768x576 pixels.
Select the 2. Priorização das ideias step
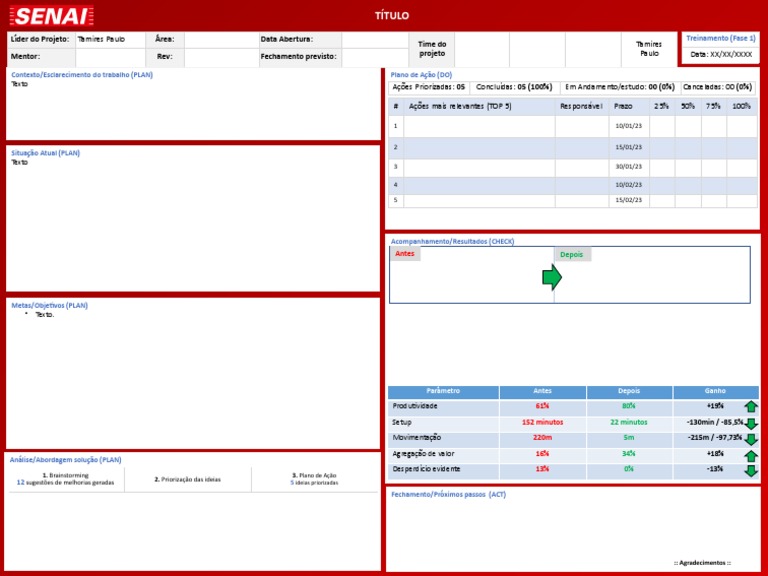[188, 480]
